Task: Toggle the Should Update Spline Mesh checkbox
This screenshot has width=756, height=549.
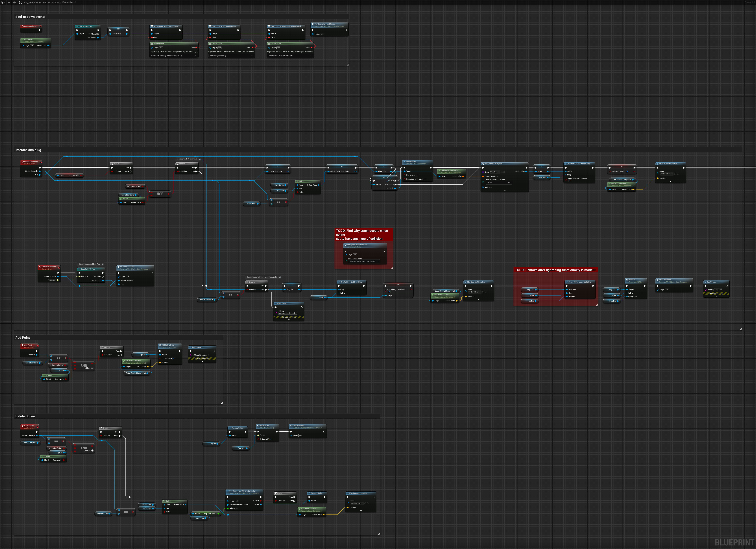Action: point(570,181)
